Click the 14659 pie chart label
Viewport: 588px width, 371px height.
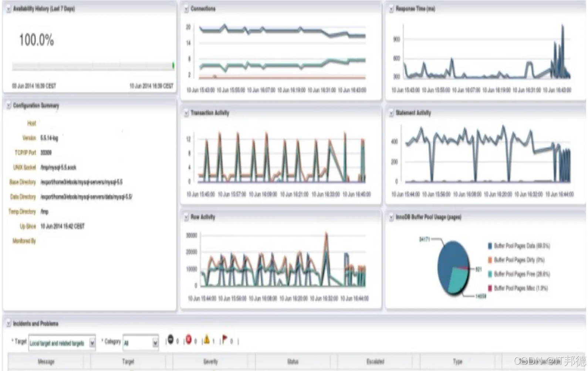point(480,296)
